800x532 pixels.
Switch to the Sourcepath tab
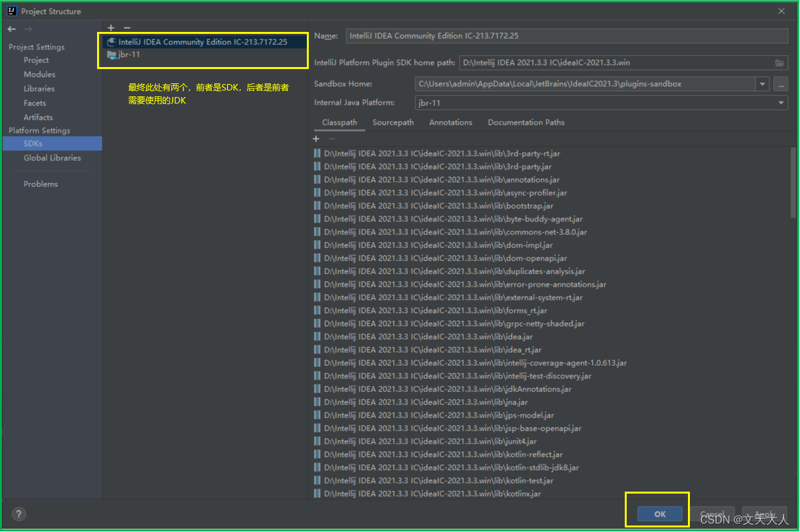click(393, 122)
